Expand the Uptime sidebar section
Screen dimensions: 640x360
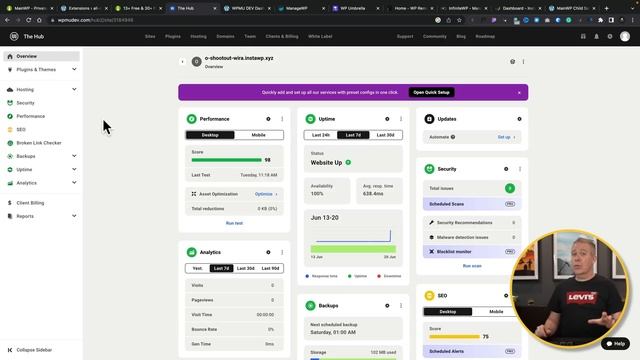click(x=74, y=169)
